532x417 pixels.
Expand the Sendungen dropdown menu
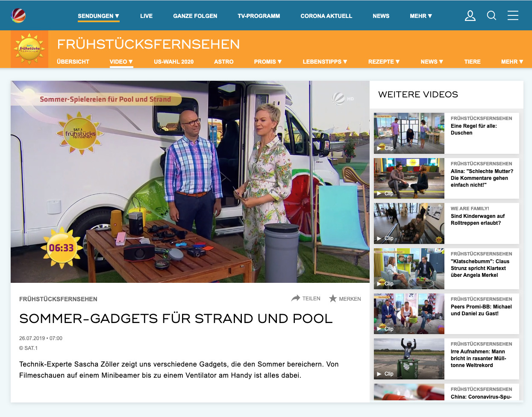(98, 16)
